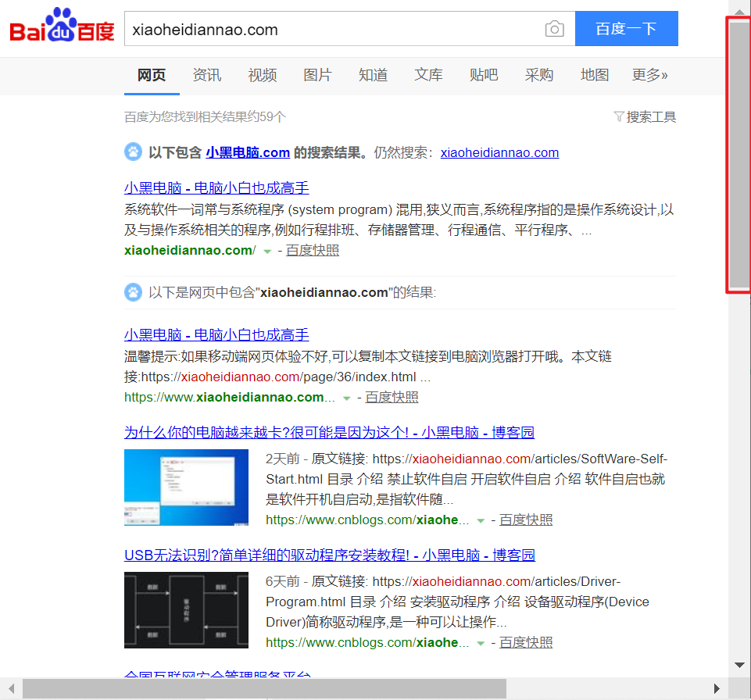Click horizontal scrollbar right arrow
This screenshot has height=700, width=751.
717,688
